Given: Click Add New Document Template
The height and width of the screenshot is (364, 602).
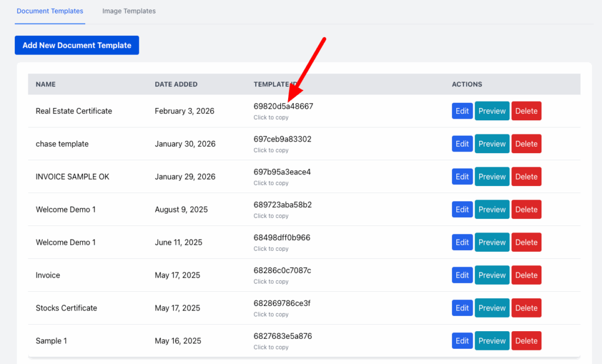Looking at the screenshot, I should [76, 45].
